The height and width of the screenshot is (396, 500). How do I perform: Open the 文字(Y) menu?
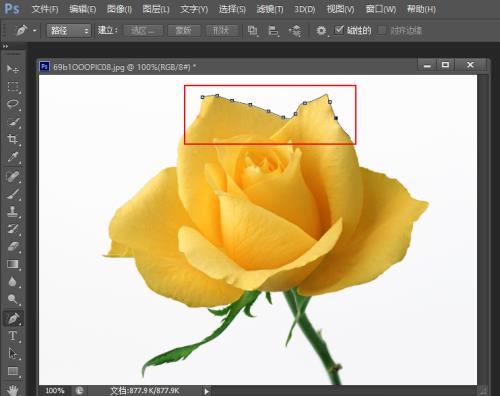194,9
